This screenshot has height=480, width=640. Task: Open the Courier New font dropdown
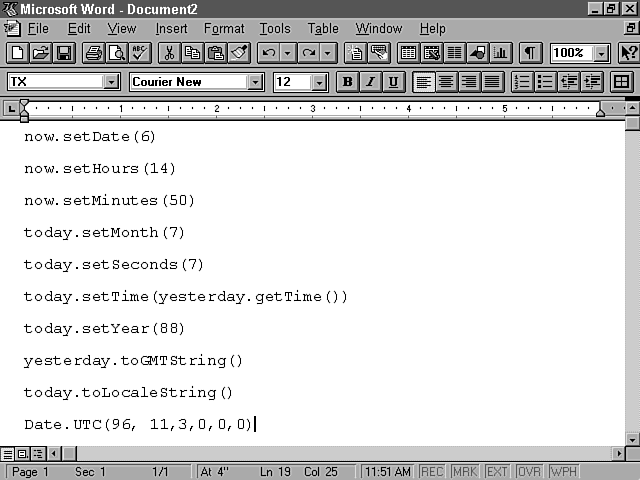[x=255, y=82]
